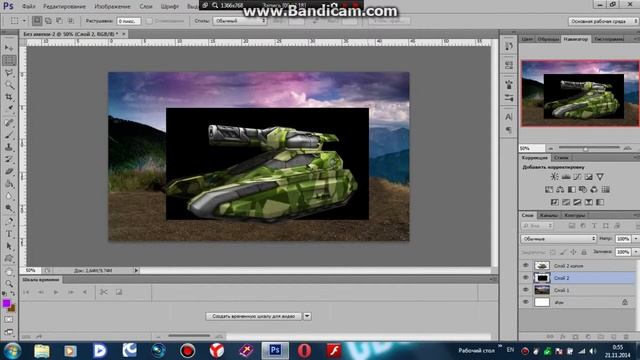Hide the 'Слой 2 копия' layer
Screen dimensions: 640x360
tap(526, 265)
